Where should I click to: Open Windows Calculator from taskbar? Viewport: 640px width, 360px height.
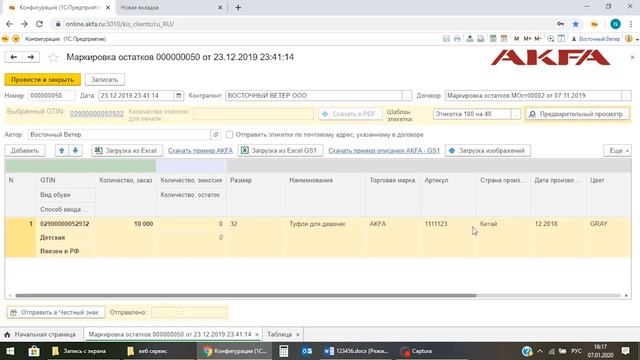[x=283, y=351]
